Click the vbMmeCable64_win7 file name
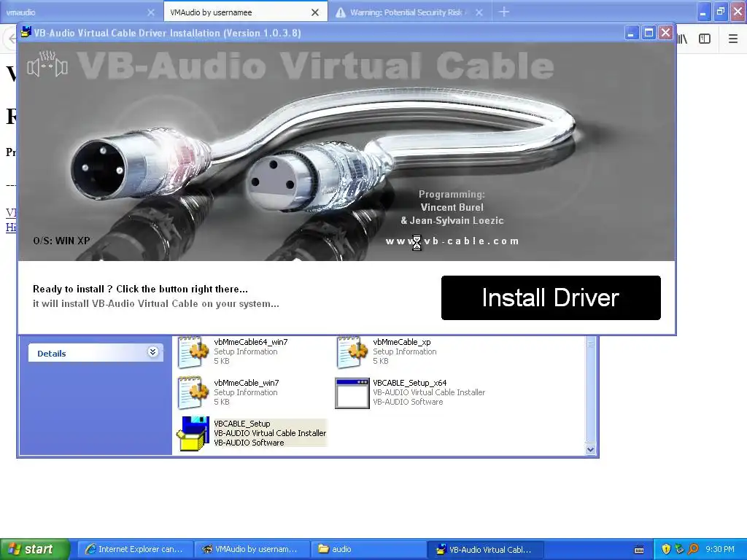The width and height of the screenshot is (747, 560). (x=251, y=342)
